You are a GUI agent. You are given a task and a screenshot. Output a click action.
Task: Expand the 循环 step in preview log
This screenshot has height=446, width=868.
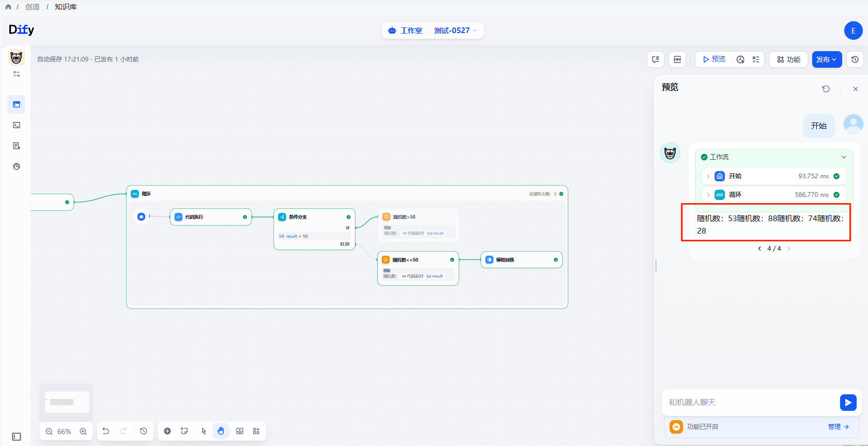[x=708, y=195]
